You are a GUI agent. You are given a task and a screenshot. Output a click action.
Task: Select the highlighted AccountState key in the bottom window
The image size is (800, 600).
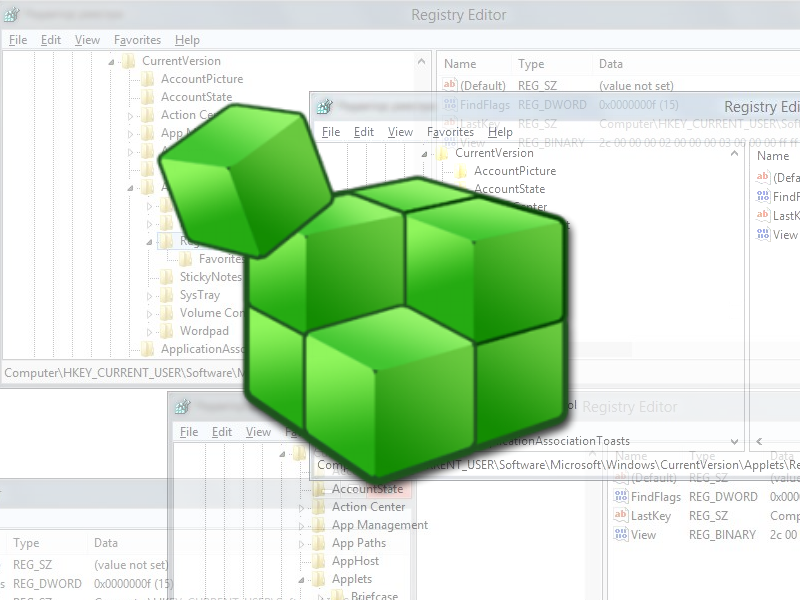click(x=367, y=489)
